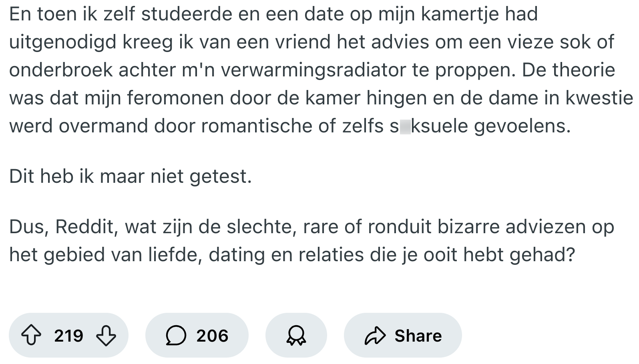
Task: Click the comment bubble icon
Action: (x=176, y=335)
